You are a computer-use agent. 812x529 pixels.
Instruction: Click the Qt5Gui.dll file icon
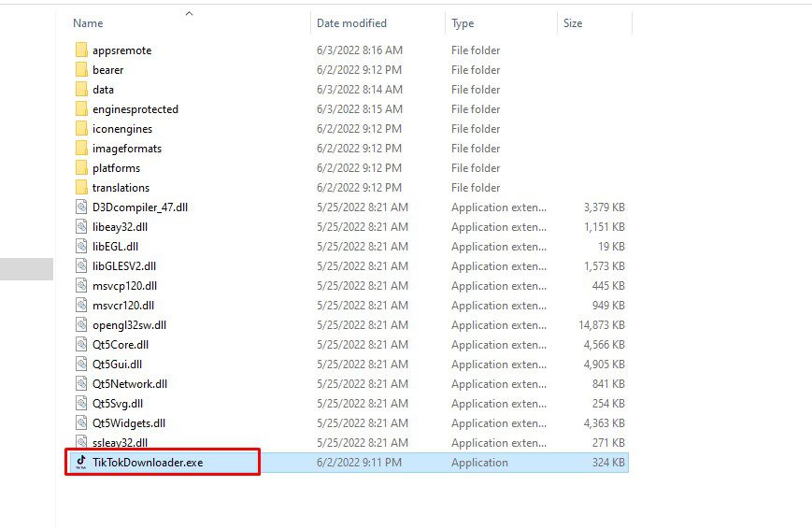click(x=81, y=365)
